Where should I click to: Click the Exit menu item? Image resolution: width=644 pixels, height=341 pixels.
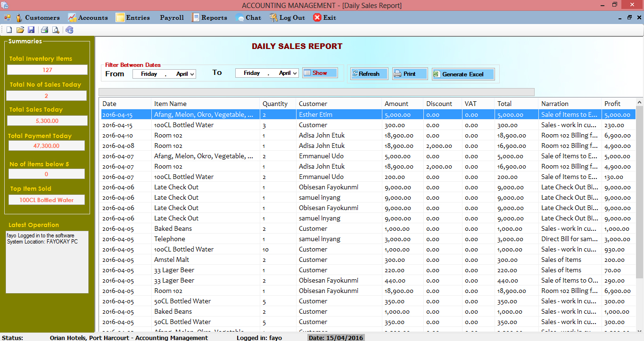(325, 17)
